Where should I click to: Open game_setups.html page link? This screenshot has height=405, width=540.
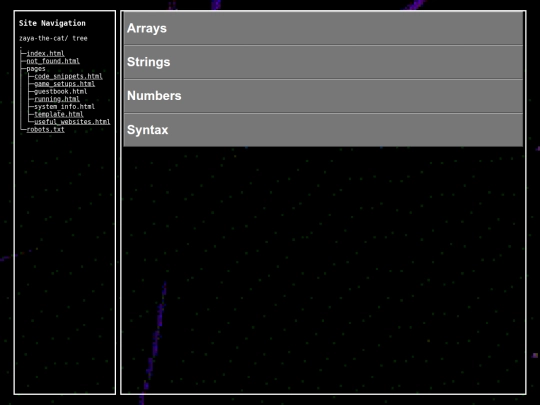[x=64, y=84]
